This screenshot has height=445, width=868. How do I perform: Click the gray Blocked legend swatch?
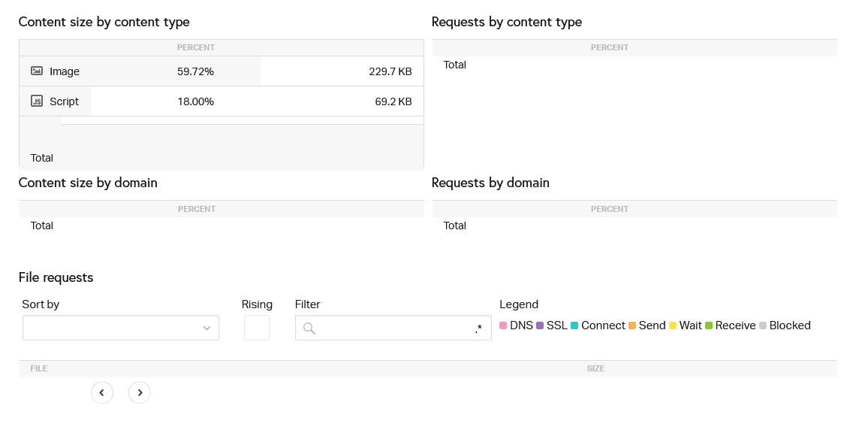click(x=763, y=325)
